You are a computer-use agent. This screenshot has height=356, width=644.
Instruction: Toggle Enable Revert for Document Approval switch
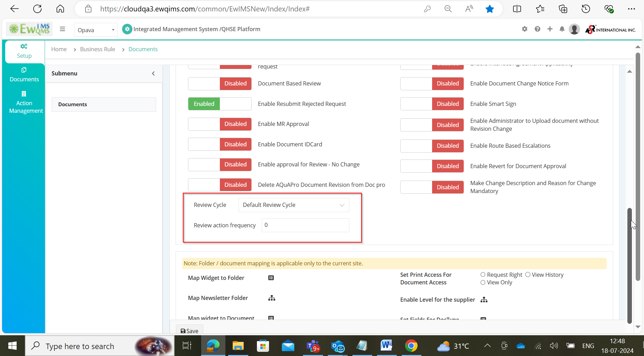(x=432, y=166)
